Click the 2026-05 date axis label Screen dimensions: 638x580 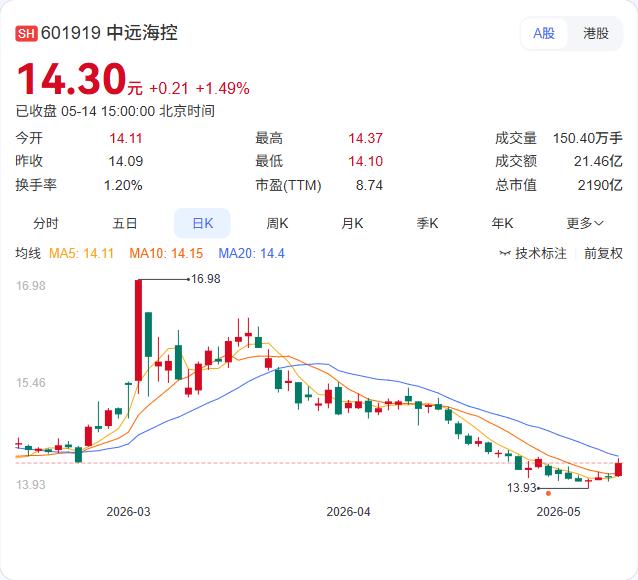[558, 512]
